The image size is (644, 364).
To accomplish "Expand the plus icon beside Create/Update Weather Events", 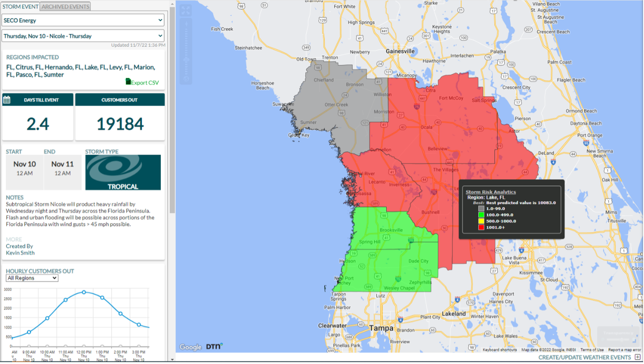I will point(637,357).
